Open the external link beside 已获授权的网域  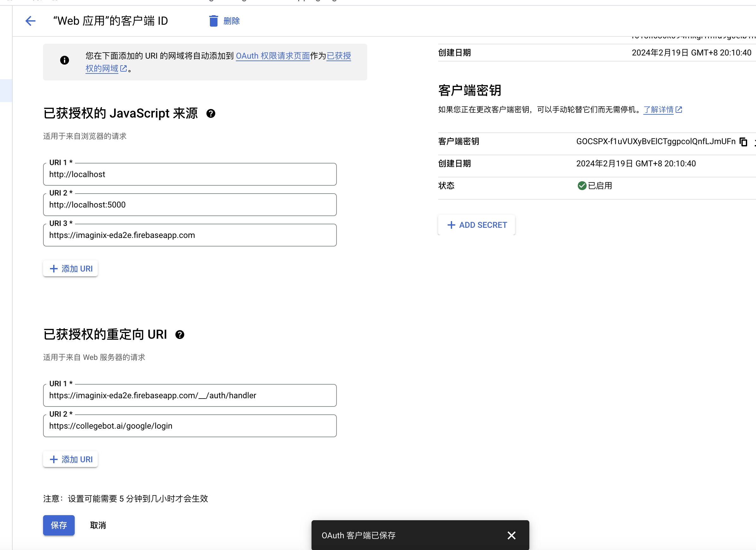[x=124, y=68]
